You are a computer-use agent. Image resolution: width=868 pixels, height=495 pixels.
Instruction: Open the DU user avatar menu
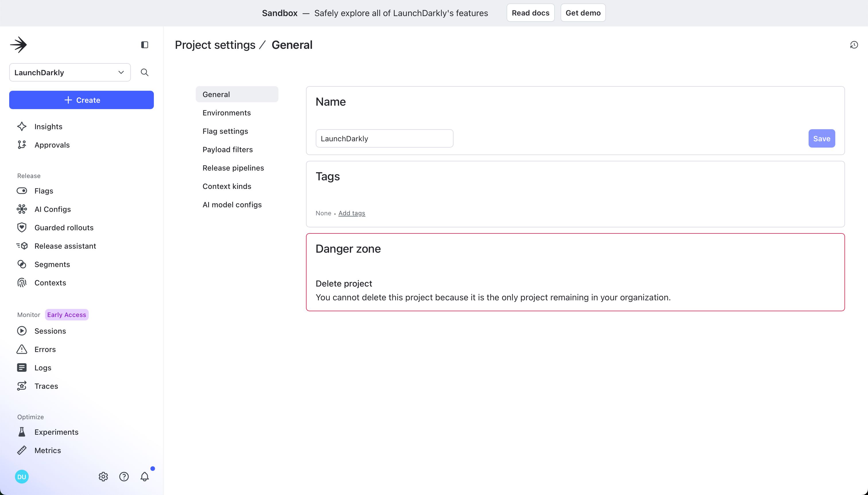pos(22,477)
